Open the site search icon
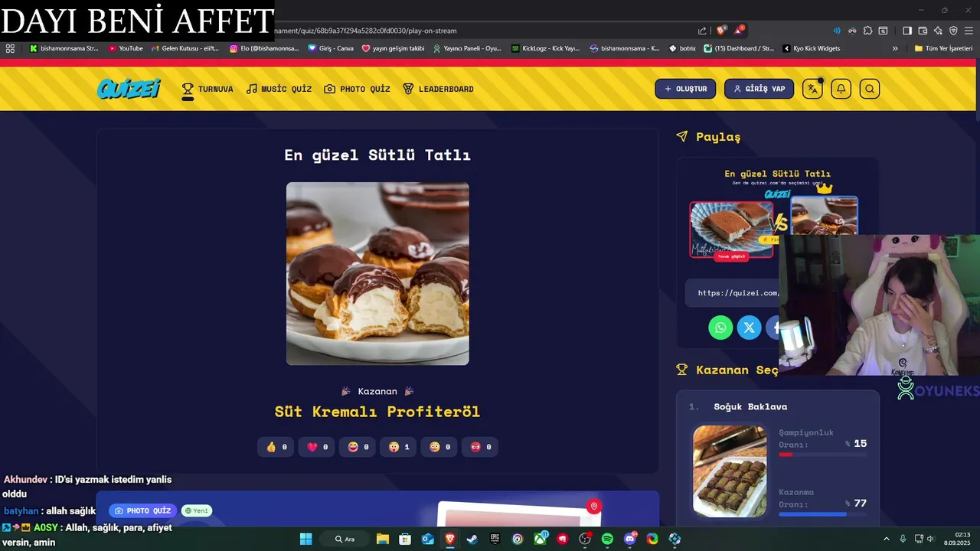 [869, 89]
